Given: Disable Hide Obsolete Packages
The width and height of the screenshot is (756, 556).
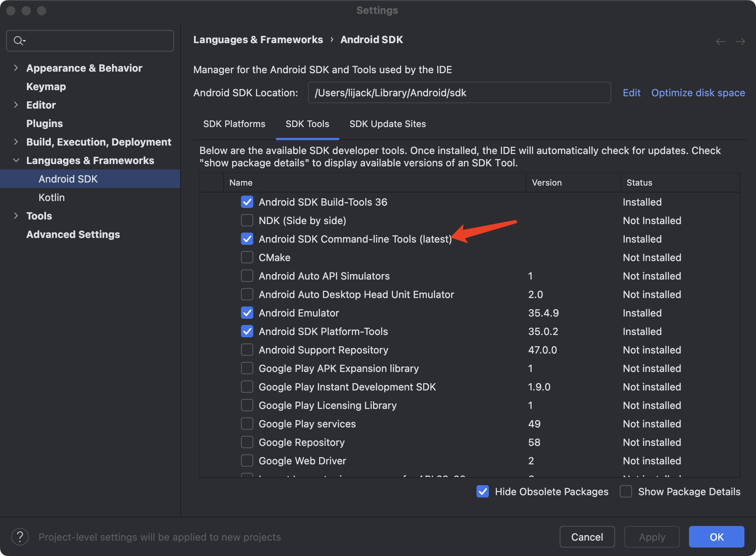Looking at the screenshot, I should point(482,491).
